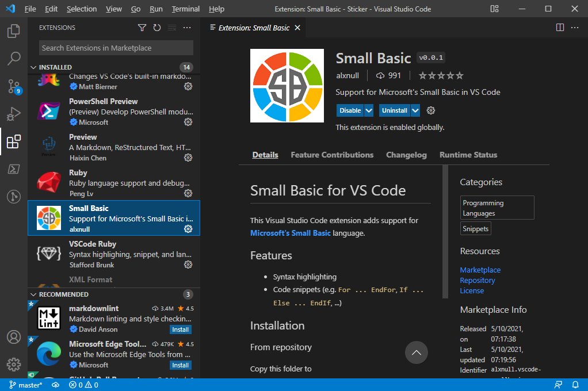Open the Explorer view in the activity bar
588x391 pixels.
[x=14, y=32]
